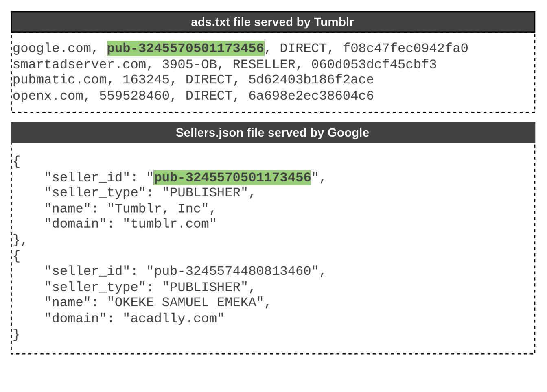
Task: Click the openx.com line in ads.txt
Action: pyautogui.click(x=193, y=96)
